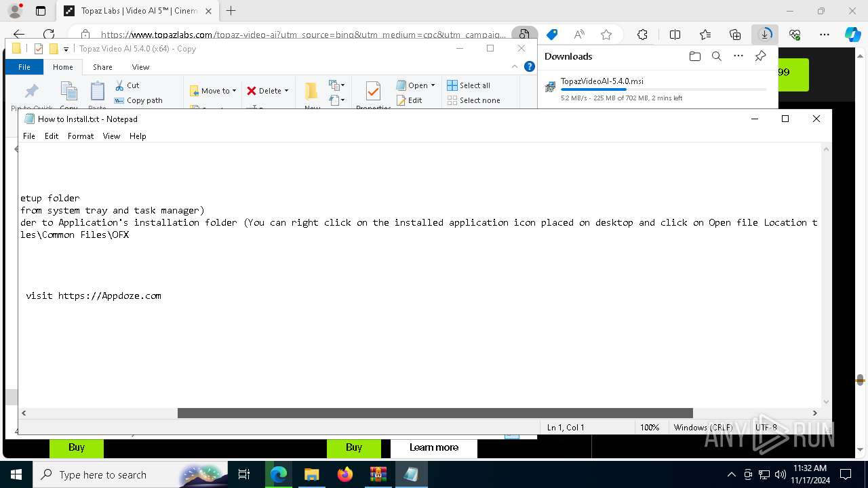Image resolution: width=868 pixels, height=488 pixels.
Task: Open Notepad View menu
Action: 111,136
